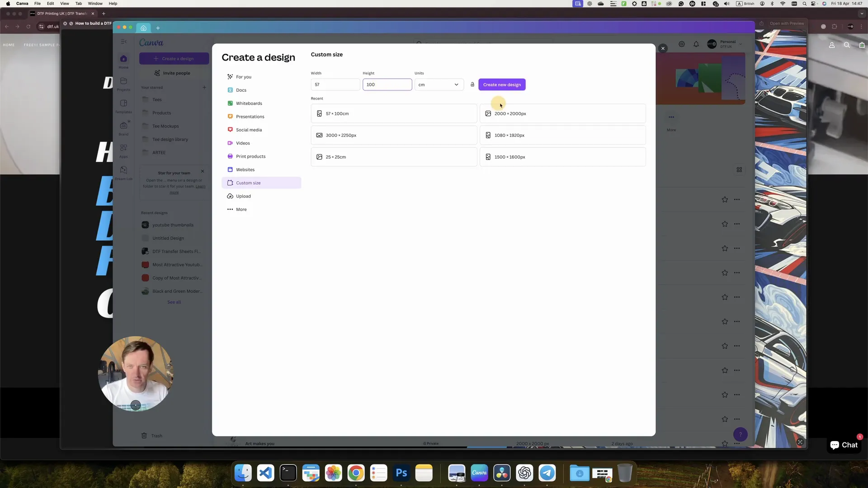Image resolution: width=868 pixels, height=488 pixels.
Task: Open ChatGPT from the Dock
Action: (524, 473)
